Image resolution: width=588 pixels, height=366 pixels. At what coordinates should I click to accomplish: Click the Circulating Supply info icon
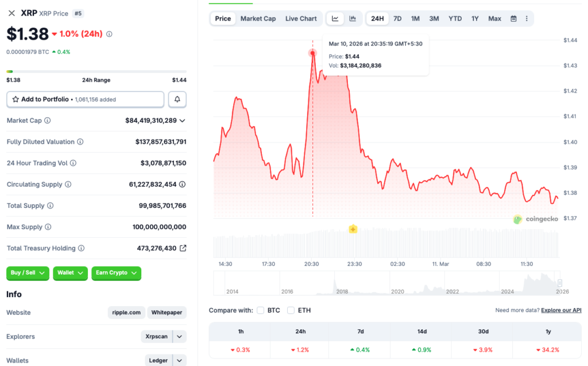tap(67, 184)
